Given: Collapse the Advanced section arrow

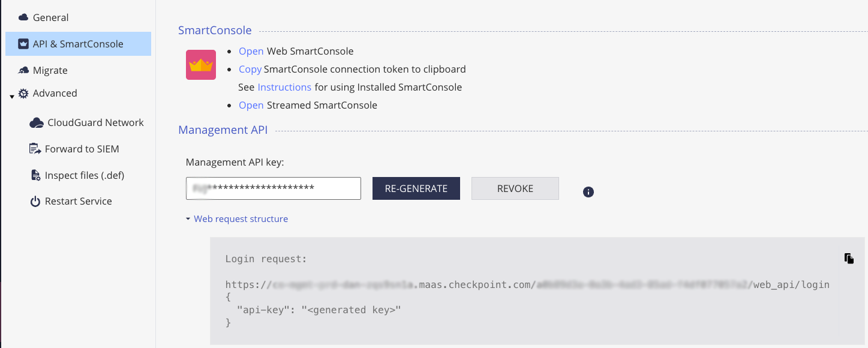Looking at the screenshot, I should click(x=12, y=97).
